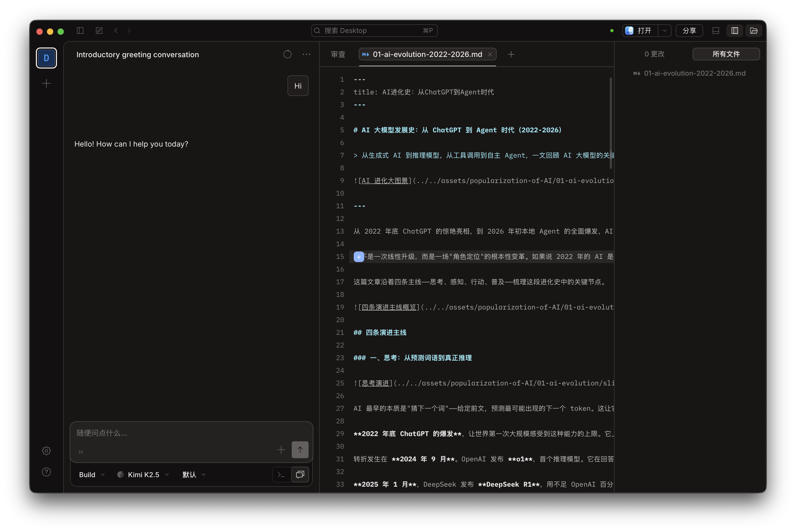Image resolution: width=796 pixels, height=532 pixels.
Task: Click the 分享 share button
Action: tap(689, 31)
